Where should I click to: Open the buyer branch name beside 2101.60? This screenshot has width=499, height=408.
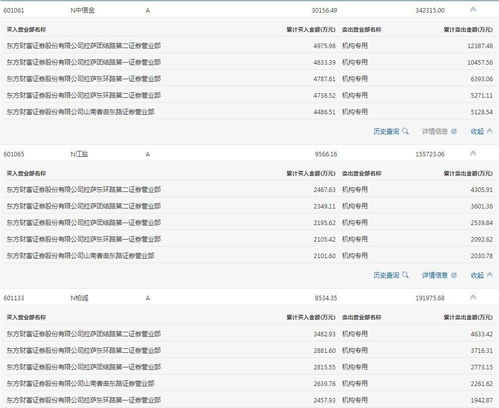pyautogui.click(x=80, y=256)
